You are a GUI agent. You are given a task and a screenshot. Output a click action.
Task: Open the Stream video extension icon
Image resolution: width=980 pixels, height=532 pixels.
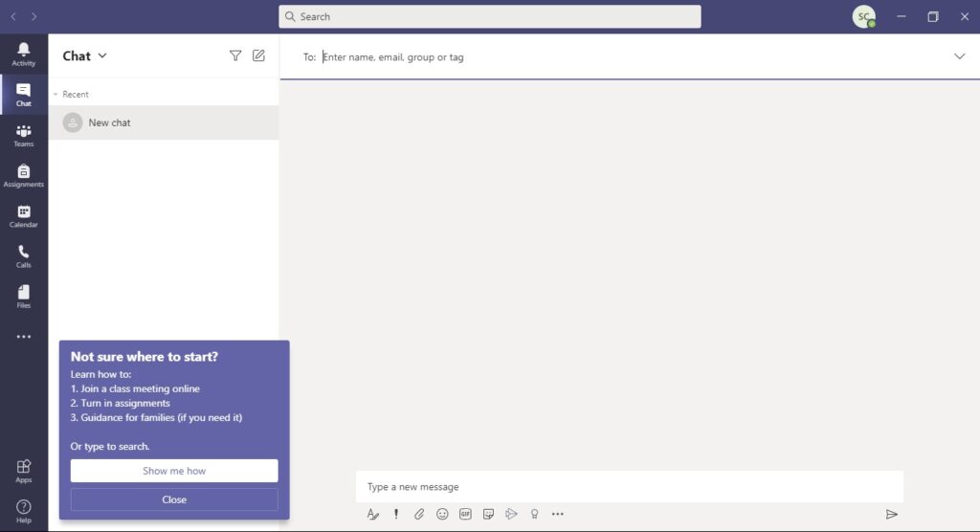point(511,514)
